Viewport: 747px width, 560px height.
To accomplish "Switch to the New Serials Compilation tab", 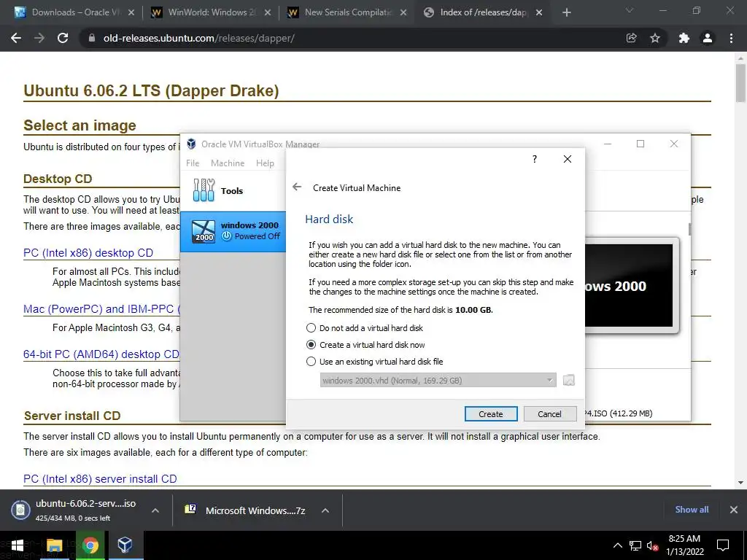I will pyautogui.click(x=347, y=12).
